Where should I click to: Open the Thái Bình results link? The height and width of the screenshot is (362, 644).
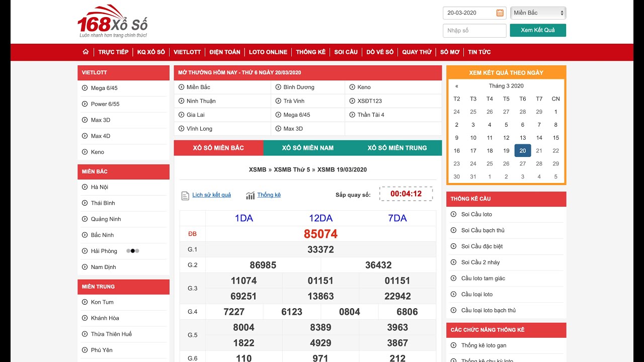coord(103,203)
